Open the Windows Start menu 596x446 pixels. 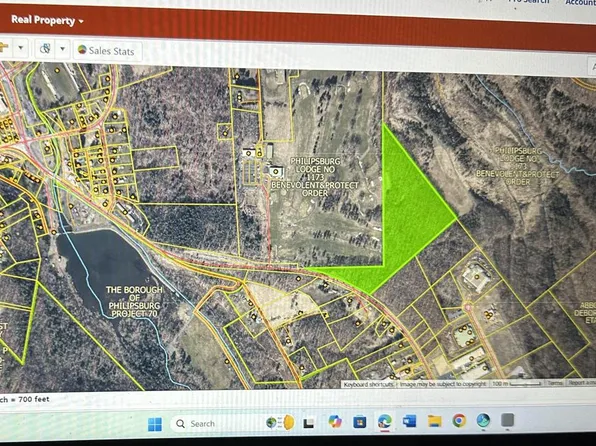tap(155, 424)
